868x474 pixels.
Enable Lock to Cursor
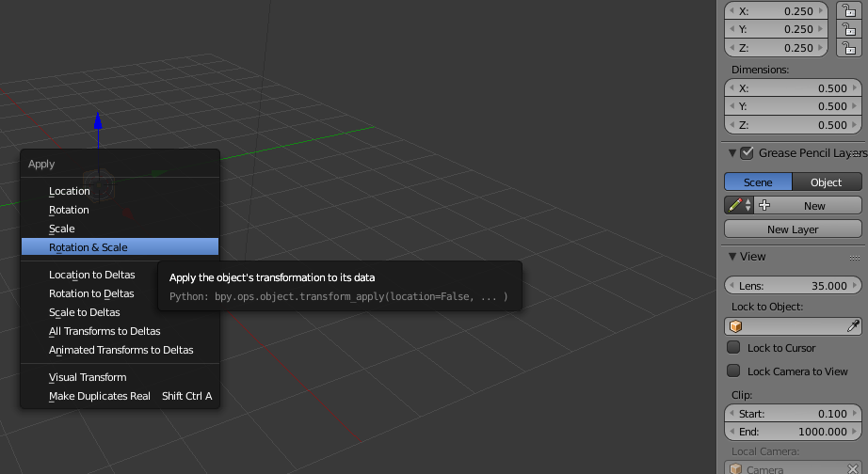pos(733,347)
